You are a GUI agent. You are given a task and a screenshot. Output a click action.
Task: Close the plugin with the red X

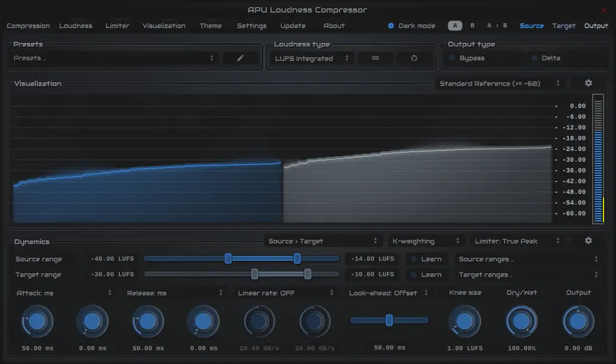(x=604, y=10)
